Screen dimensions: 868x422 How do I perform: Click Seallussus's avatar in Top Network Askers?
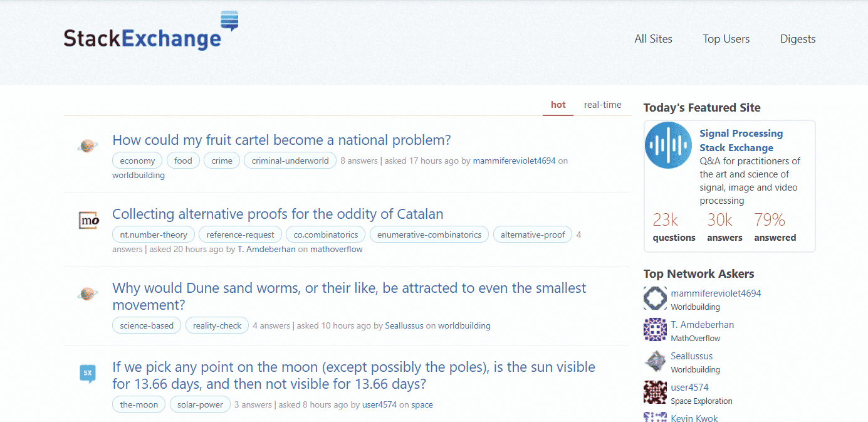pos(654,361)
